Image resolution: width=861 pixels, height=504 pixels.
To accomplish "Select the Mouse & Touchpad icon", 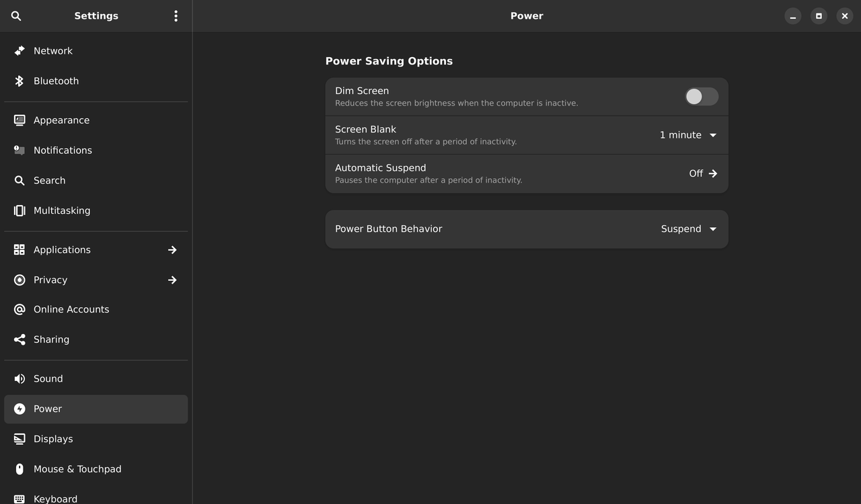I will 18,469.
